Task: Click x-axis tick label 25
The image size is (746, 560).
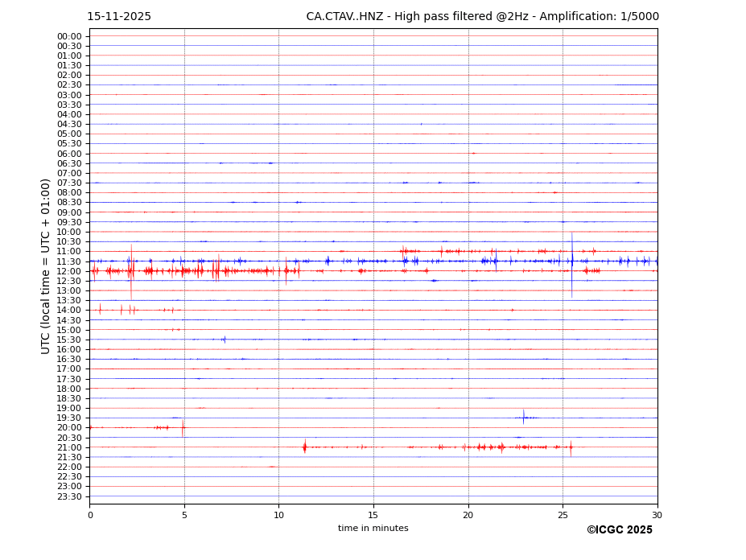Action: pos(563,516)
